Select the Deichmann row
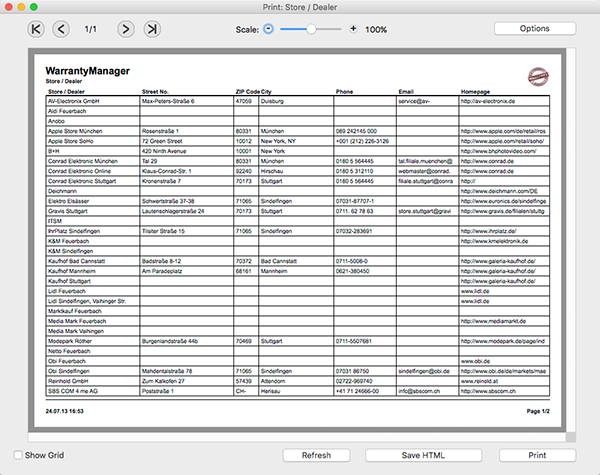Screen dimensions: 600x475 (298, 191)
